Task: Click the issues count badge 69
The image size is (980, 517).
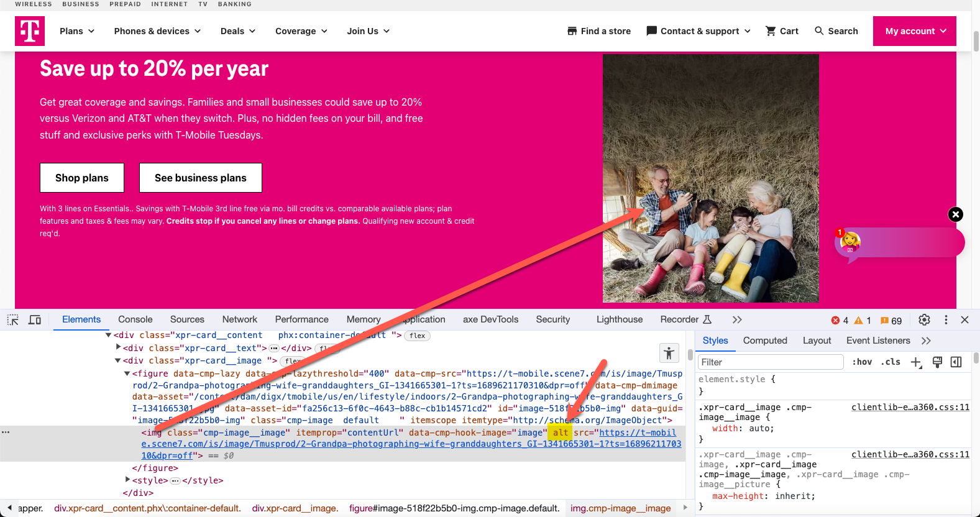Action: pos(891,320)
